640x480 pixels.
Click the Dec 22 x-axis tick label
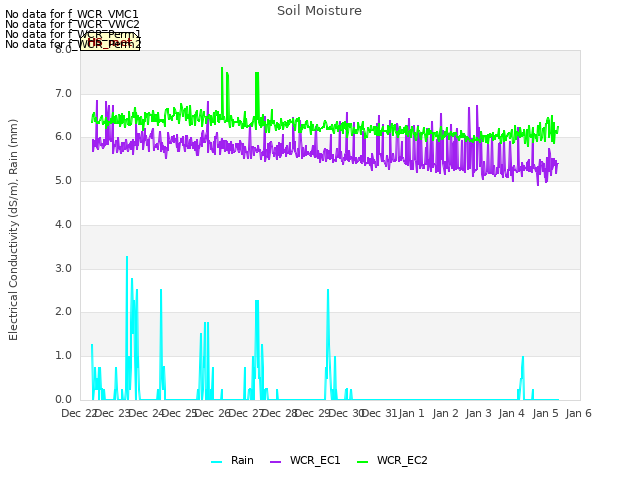point(79,413)
